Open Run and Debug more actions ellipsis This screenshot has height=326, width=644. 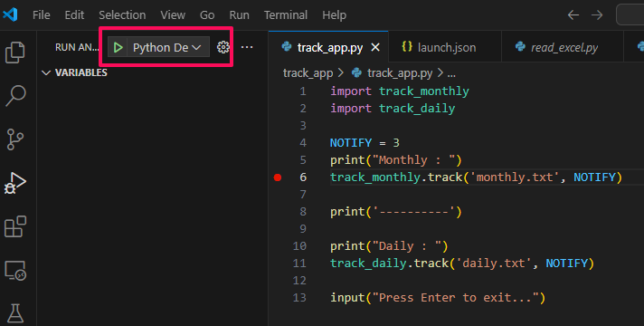(x=247, y=47)
